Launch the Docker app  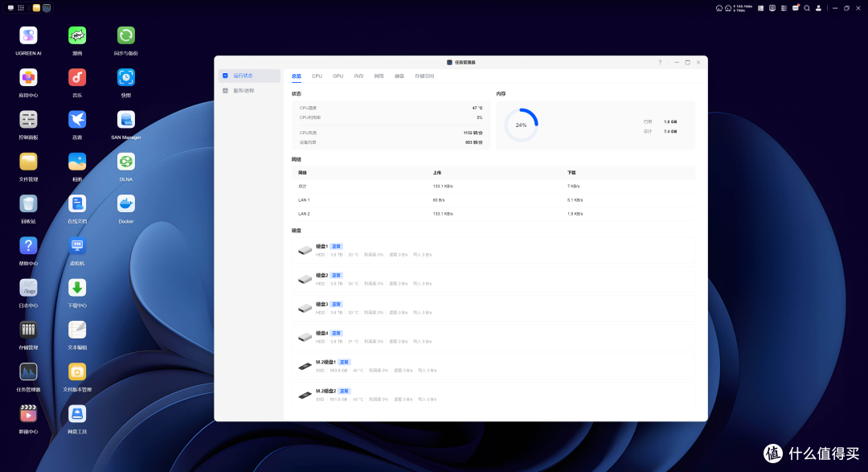pos(125,204)
